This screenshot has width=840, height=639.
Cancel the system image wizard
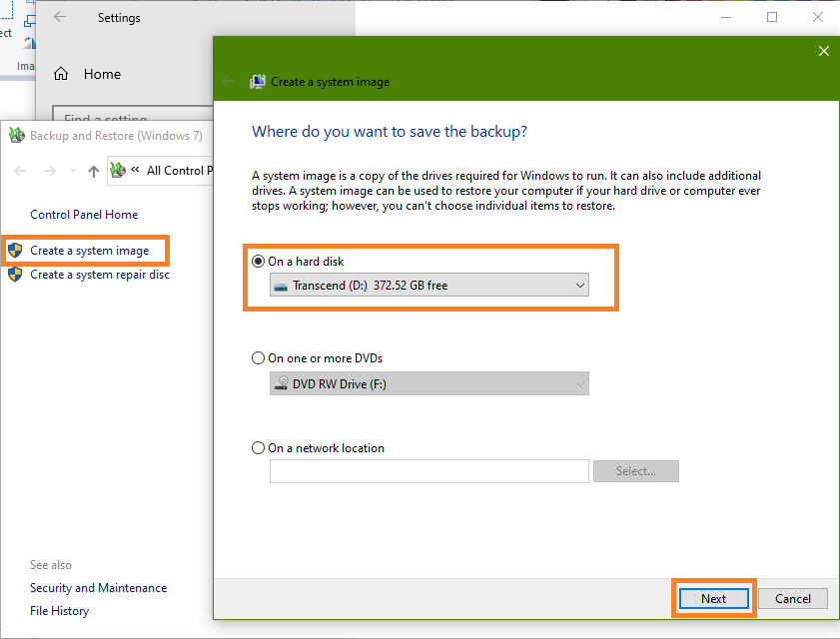pos(793,599)
